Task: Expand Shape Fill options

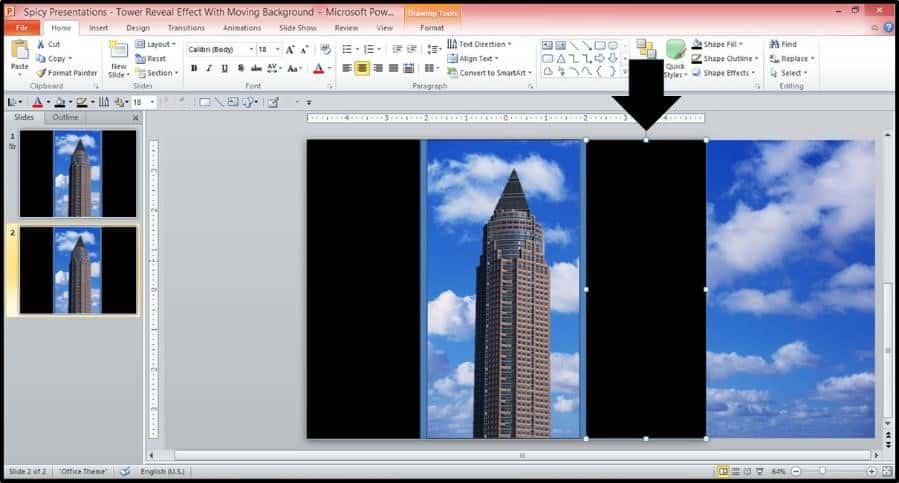Action: [x=718, y=44]
